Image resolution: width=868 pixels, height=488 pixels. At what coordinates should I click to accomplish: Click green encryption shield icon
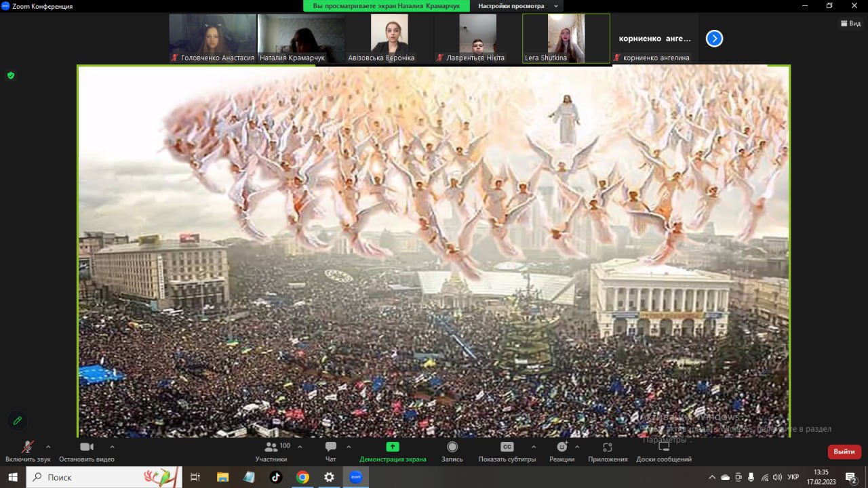[11, 75]
